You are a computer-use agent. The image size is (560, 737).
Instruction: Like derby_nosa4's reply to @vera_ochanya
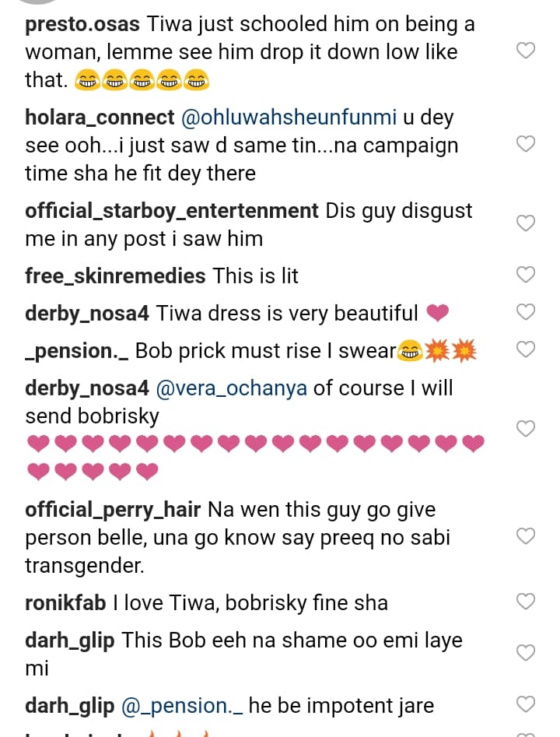526,429
